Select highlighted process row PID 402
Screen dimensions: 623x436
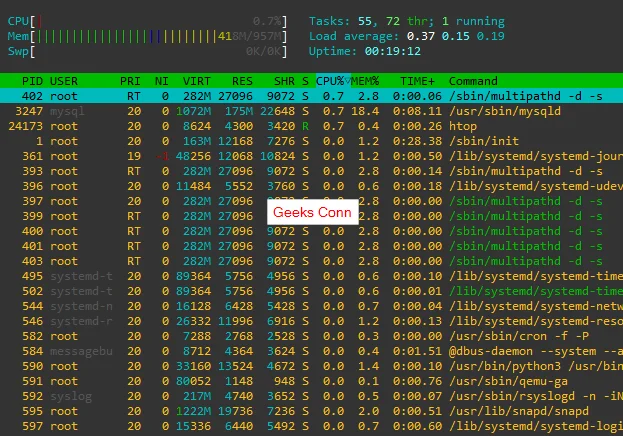click(x=312, y=96)
